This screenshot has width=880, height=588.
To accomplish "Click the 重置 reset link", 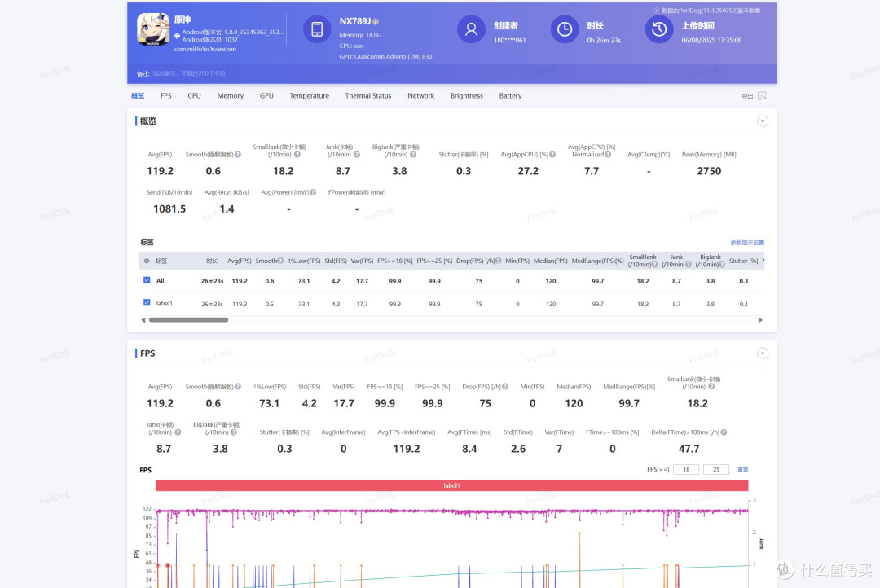I will pos(742,470).
